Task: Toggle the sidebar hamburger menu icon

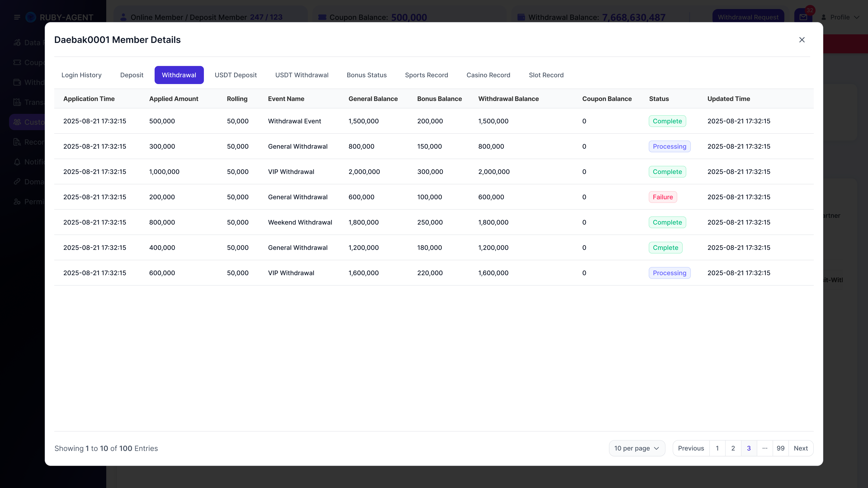Action: point(17,17)
